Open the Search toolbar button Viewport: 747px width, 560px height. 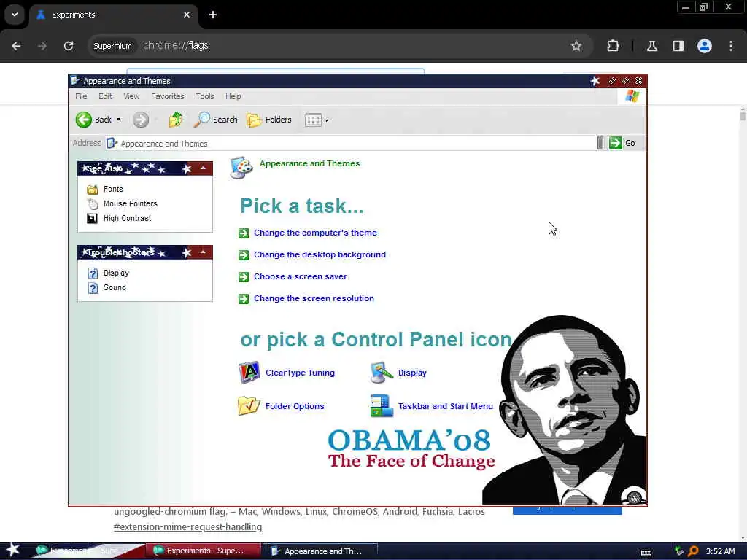point(215,120)
